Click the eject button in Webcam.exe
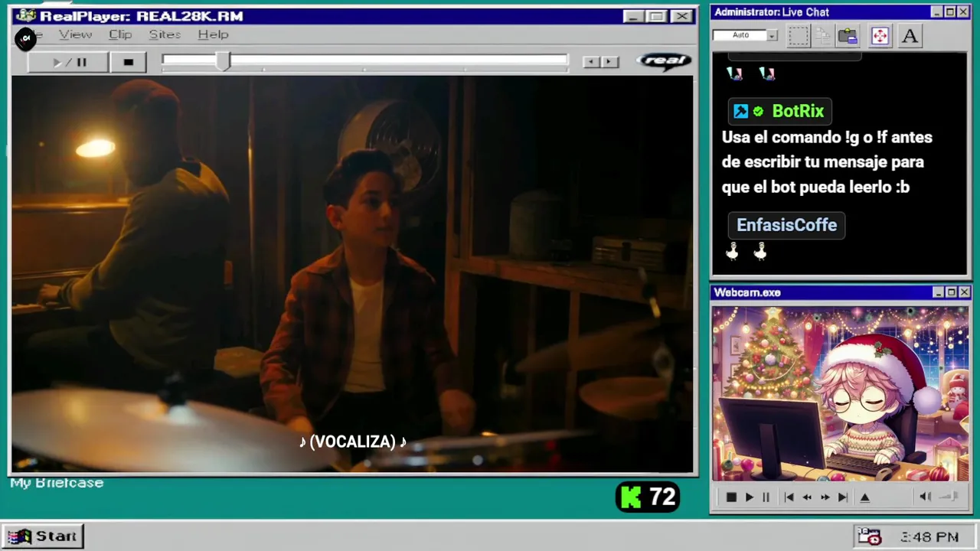 pos(864,497)
